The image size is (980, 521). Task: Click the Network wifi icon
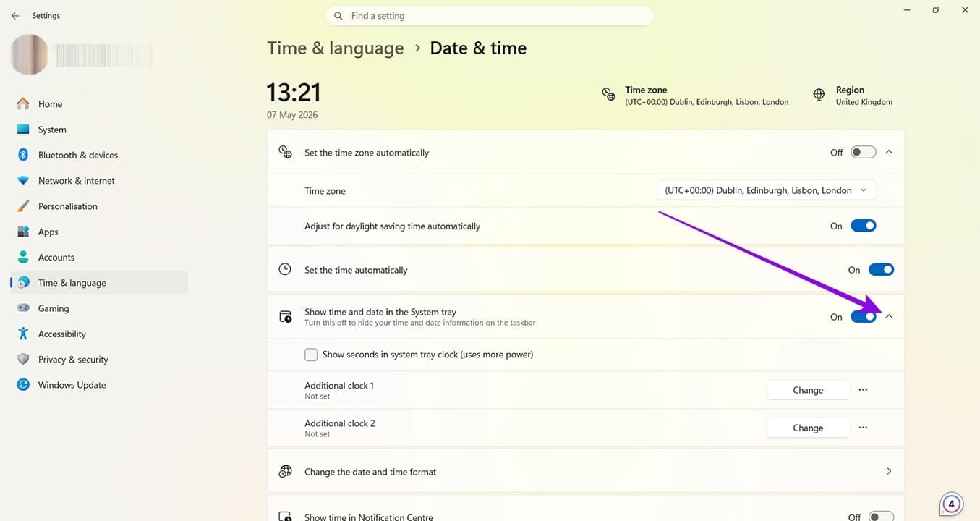click(23, 181)
